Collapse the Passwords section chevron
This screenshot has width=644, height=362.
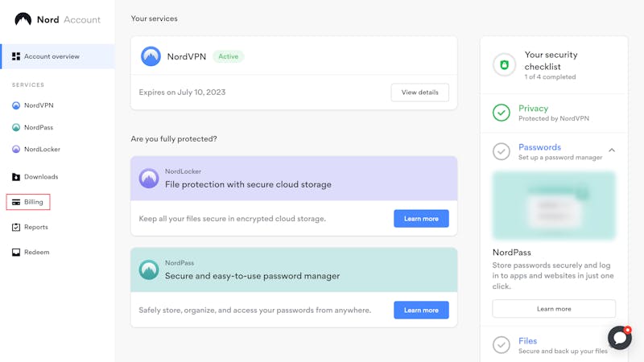[612, 150]
